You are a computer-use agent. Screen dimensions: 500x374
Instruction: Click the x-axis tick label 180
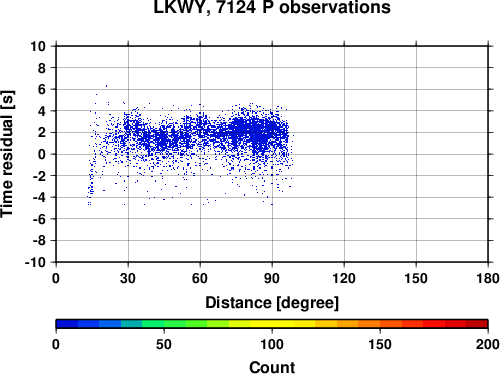click(x=488, y=278)
